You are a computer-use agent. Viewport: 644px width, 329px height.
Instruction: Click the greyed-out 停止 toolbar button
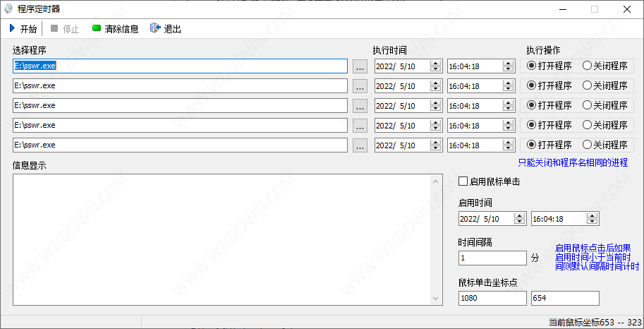[64, 29]
